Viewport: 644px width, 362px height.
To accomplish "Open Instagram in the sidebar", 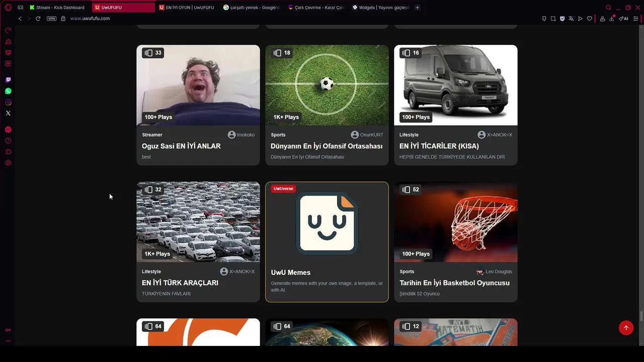I will pos(8,102).
